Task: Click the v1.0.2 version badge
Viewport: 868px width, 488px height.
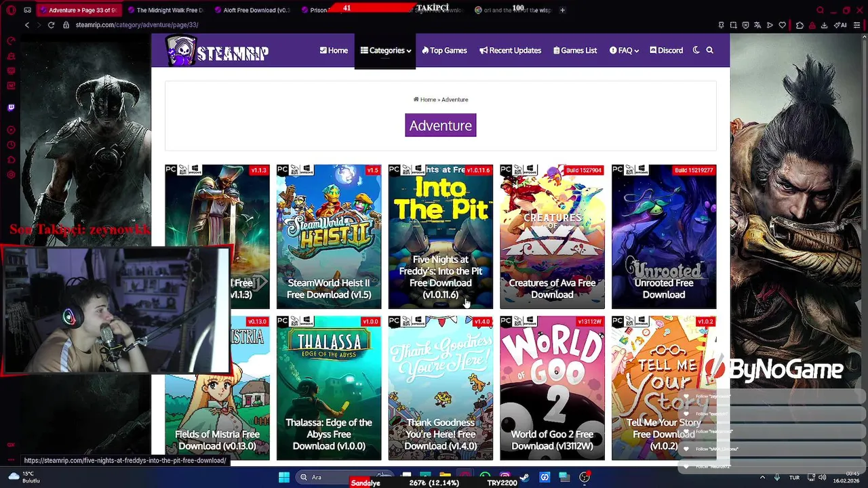Action: coord(705,322)
